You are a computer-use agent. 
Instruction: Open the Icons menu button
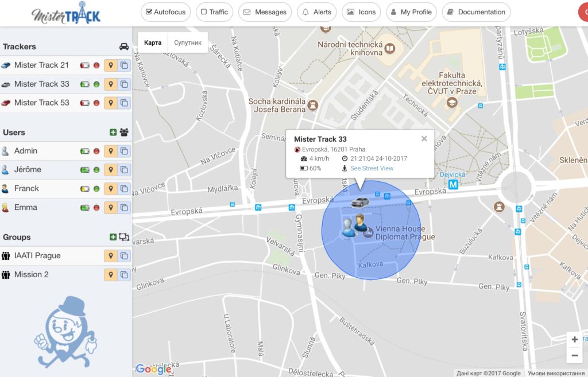[361, 12]
